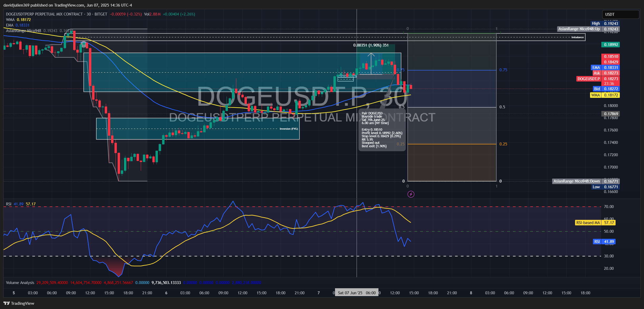Click the 12:00 time label on June 7
Image resolution: width=644 pixels, height=309 pixels.
point(395,293)
